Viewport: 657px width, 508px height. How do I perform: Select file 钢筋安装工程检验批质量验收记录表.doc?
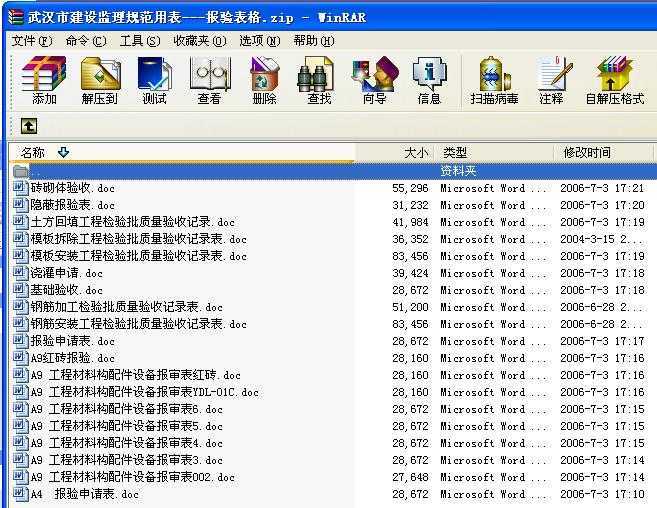click(139, 324)
